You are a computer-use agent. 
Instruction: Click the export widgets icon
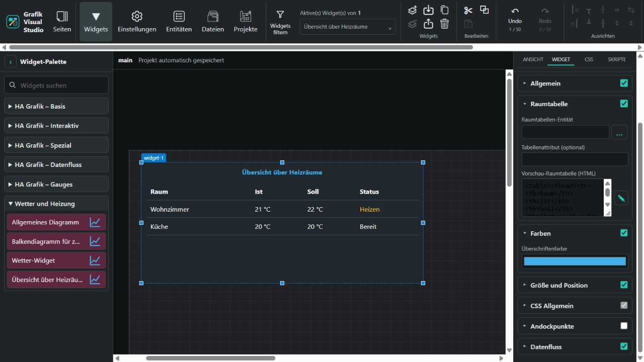[x=428, y=24]
